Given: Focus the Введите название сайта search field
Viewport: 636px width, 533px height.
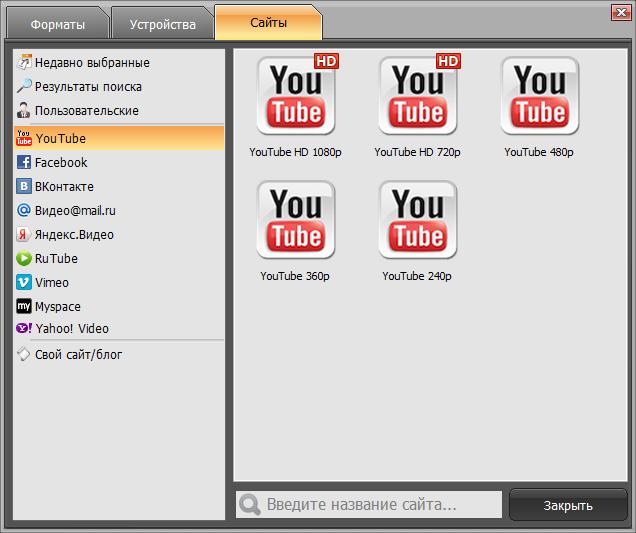Looking at the screenshot, I should coord(369,505).
